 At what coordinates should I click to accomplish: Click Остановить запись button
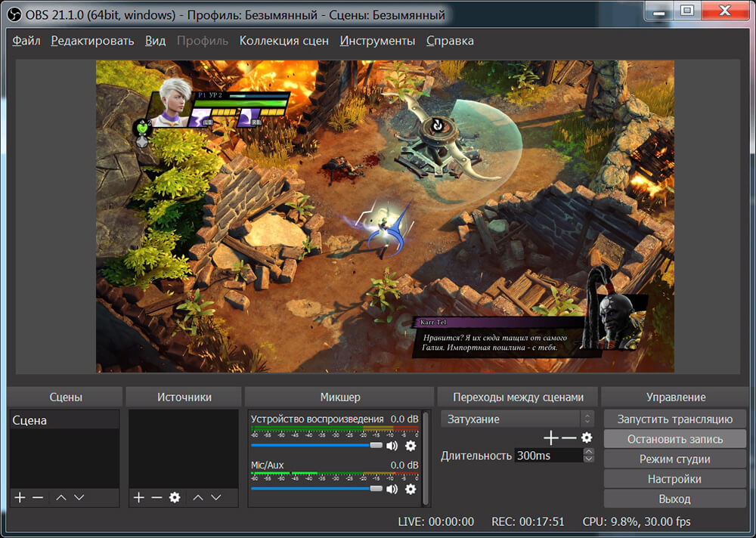click(x=674, y=439)
